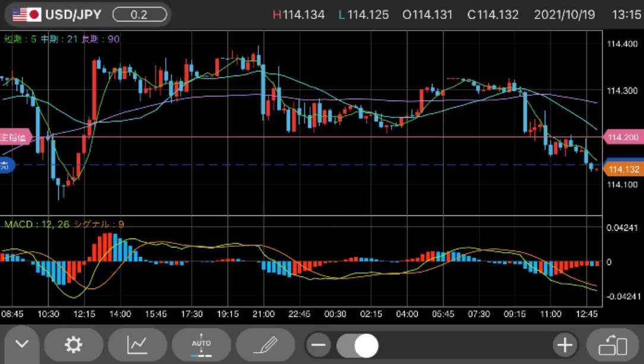
Task: Open chart settings with the gear icon
Action: click(74, 344)
